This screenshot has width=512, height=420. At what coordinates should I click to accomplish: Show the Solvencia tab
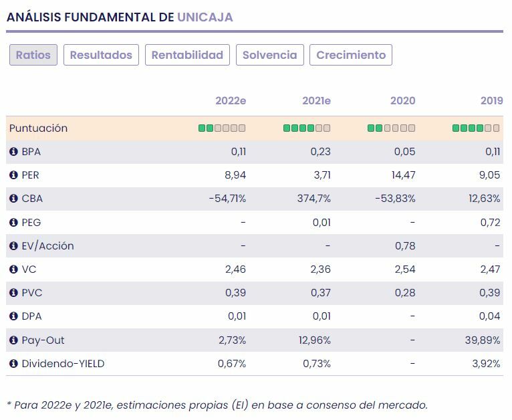pos(270,55)
